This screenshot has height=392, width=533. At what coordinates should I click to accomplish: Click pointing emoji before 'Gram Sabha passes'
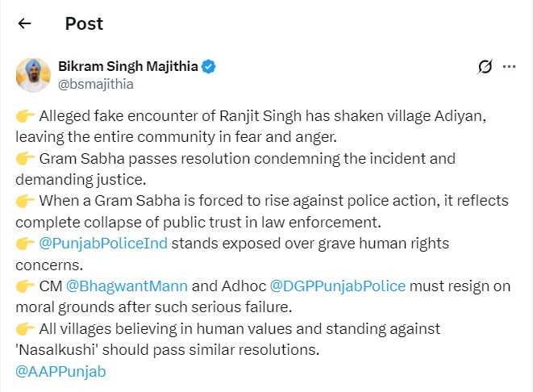click(x=26, y=158)
